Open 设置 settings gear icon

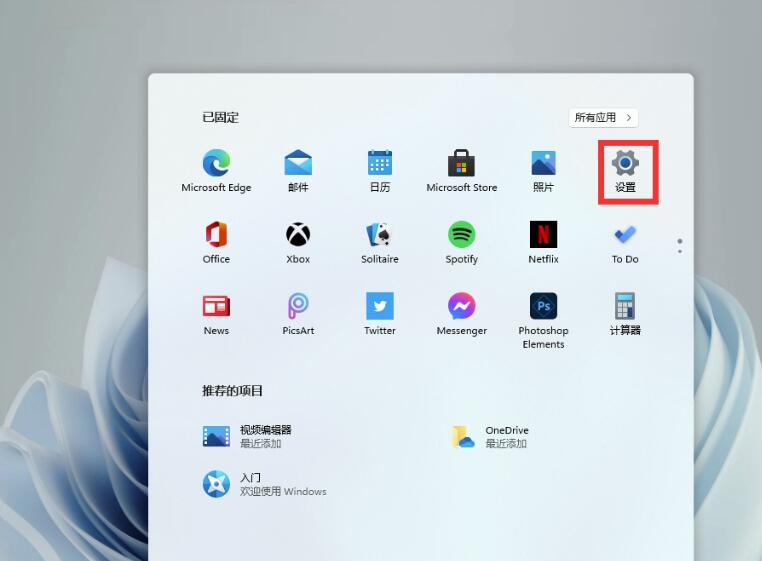(625, 171)
